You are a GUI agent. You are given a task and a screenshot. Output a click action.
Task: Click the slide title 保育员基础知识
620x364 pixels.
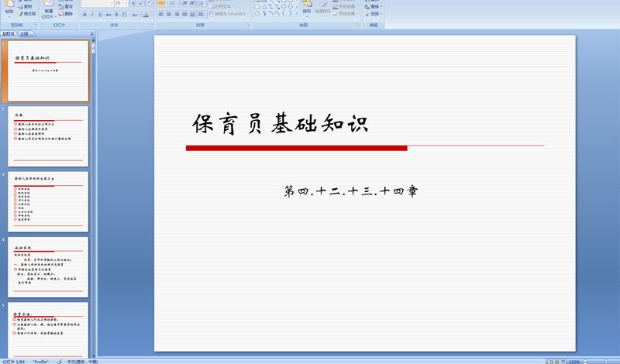tap(281, 124)
